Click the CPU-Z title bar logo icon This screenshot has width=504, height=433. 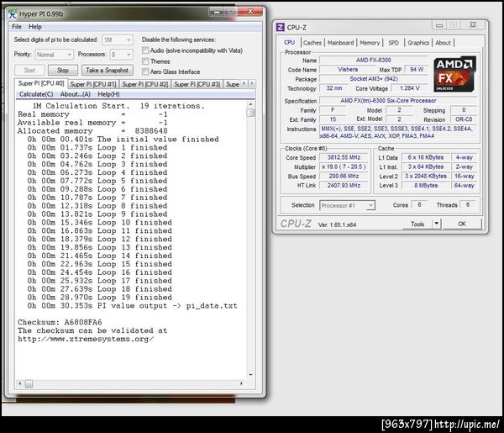click(281, 28)
